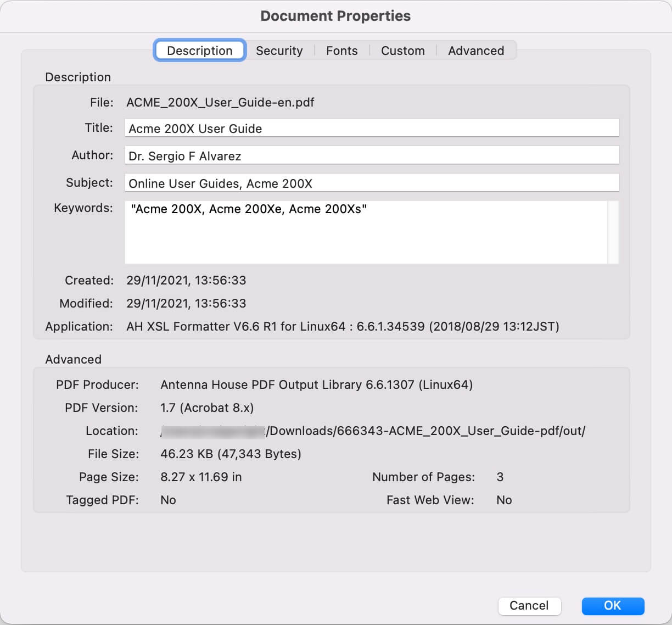Switch to the Description tab
672x625 pixels.
pos(200,51)
